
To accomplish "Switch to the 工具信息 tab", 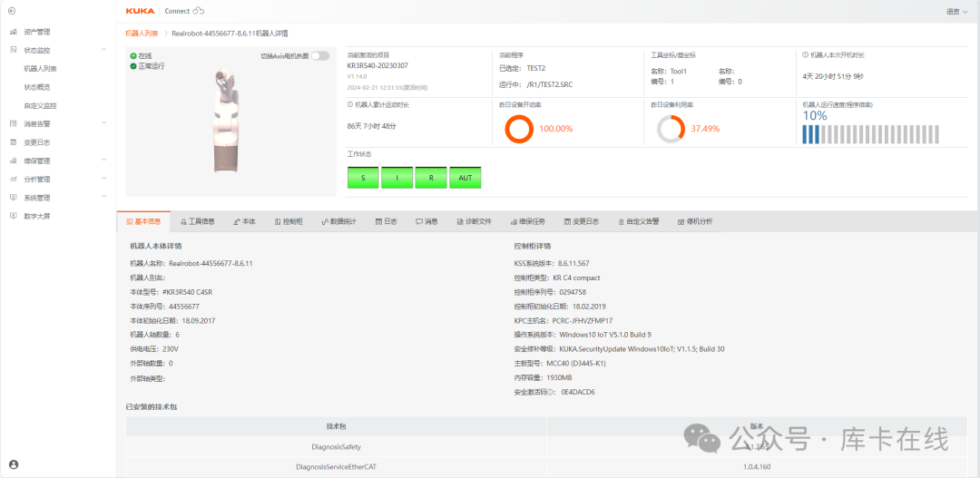I will (196, 221).
